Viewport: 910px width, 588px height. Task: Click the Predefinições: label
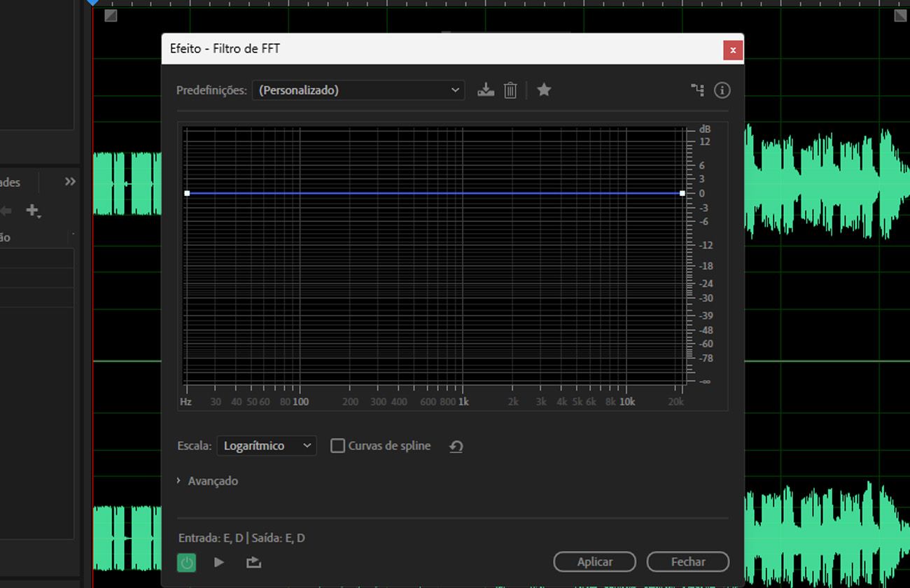tap(211, 90)
